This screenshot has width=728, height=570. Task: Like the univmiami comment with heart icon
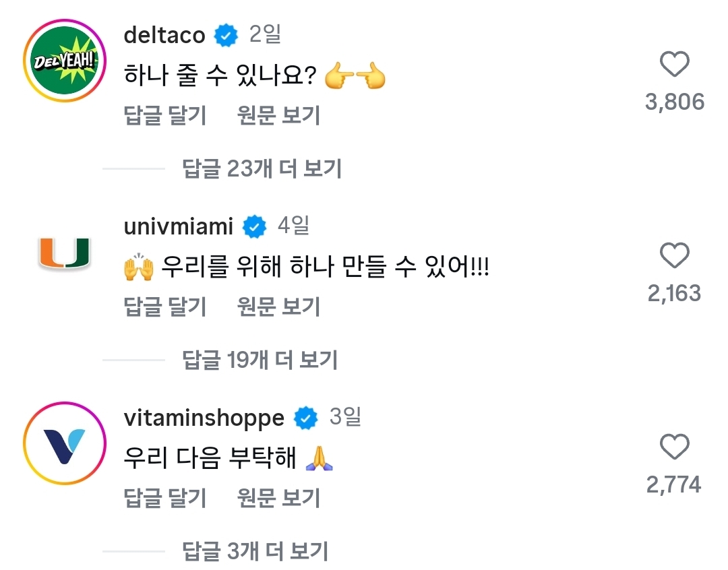674,257
